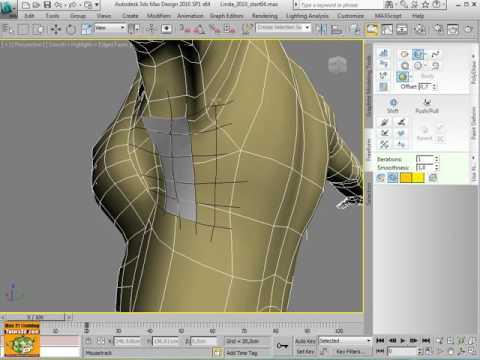The image size is (480, 360).
Task: Collapse the PolyDraw panel expander arrow
Action: pyautogui.click(x=474, y=56)
